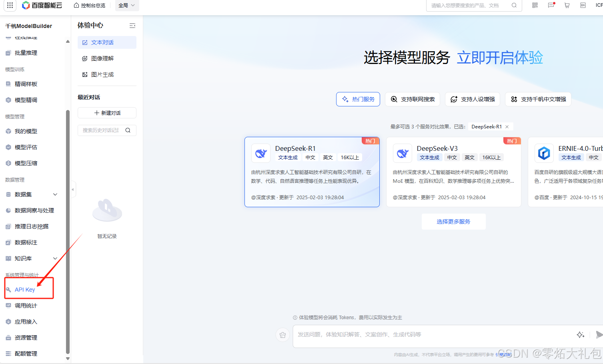Open 模型精调 in sidebar
603x364 pixels.
point(26,100)
